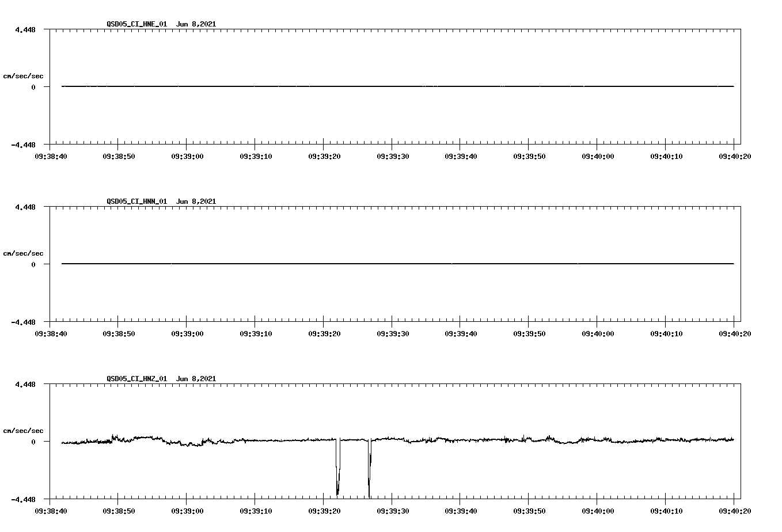Screen dimensions: 782x532
Task: Click the 4.448 upper limit on HNE axis
Action: tap(25, 29)
